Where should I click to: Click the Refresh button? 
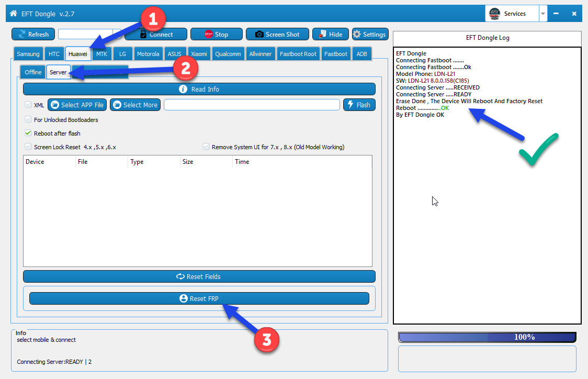point(33,34)
